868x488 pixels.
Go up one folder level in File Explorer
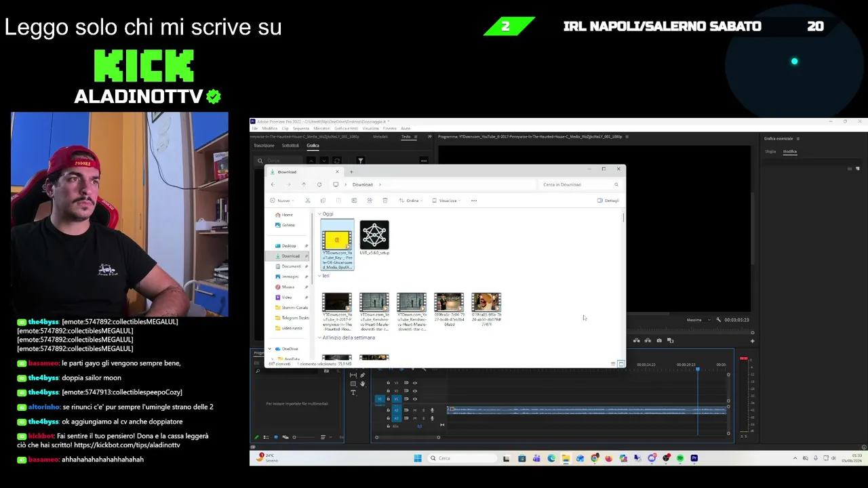click(304, 184)
